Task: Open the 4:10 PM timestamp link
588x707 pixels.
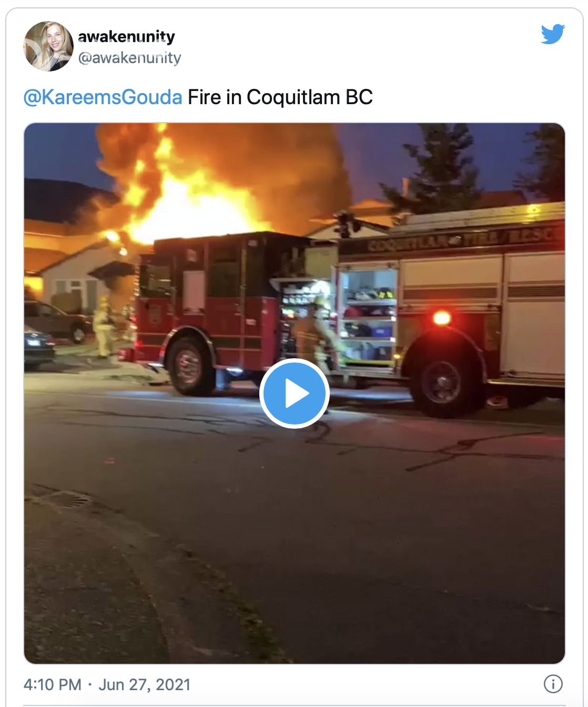Action: tap(53, 684)
